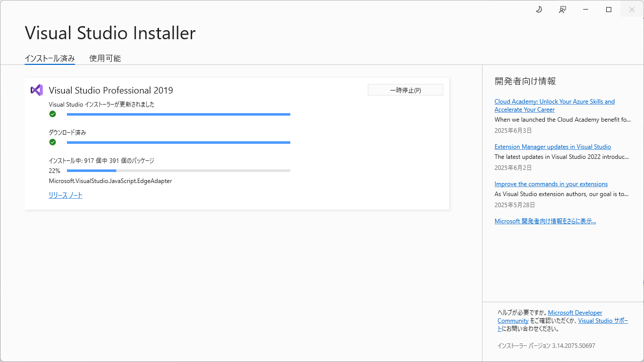Open the send feedback icon

point(562,9)
